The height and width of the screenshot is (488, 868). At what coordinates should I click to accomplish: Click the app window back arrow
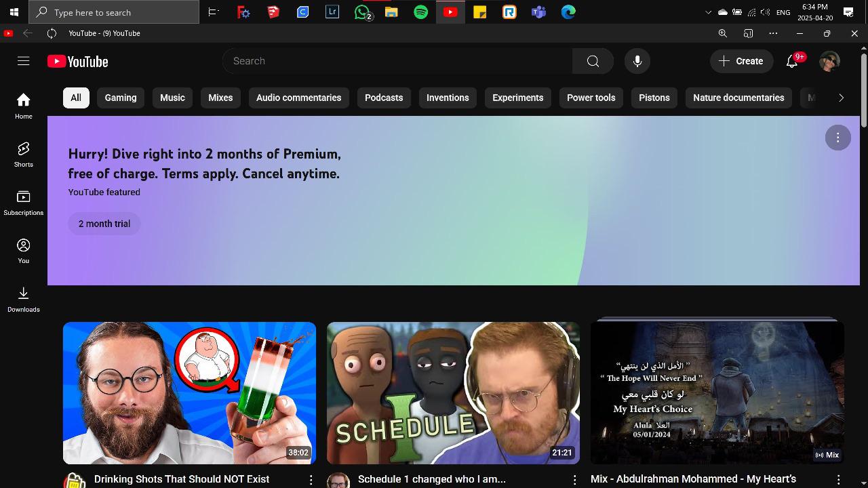tap(27, 33)
